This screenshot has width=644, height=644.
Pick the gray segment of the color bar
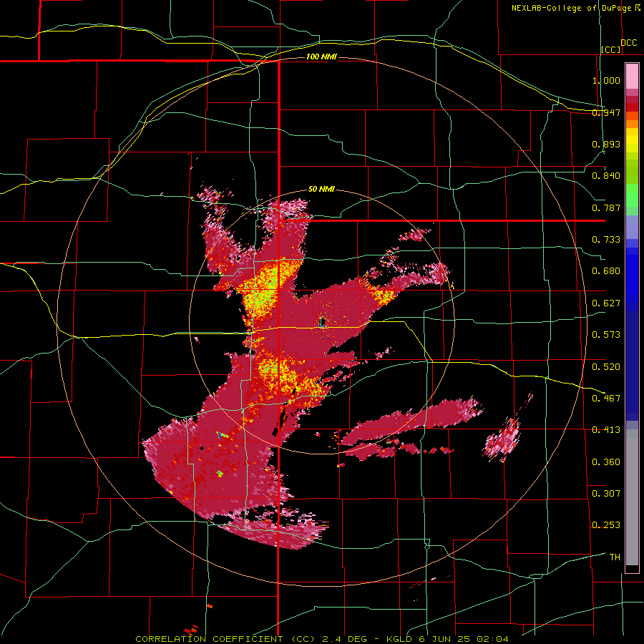(x=632, y=497)
